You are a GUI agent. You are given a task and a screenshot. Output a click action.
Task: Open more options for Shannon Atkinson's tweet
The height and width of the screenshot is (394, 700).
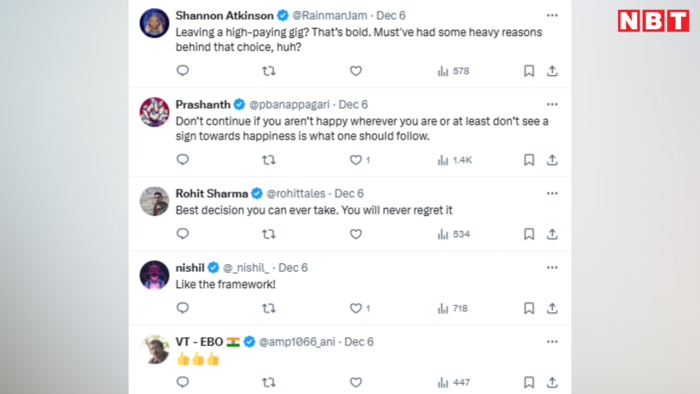(552, 16)
